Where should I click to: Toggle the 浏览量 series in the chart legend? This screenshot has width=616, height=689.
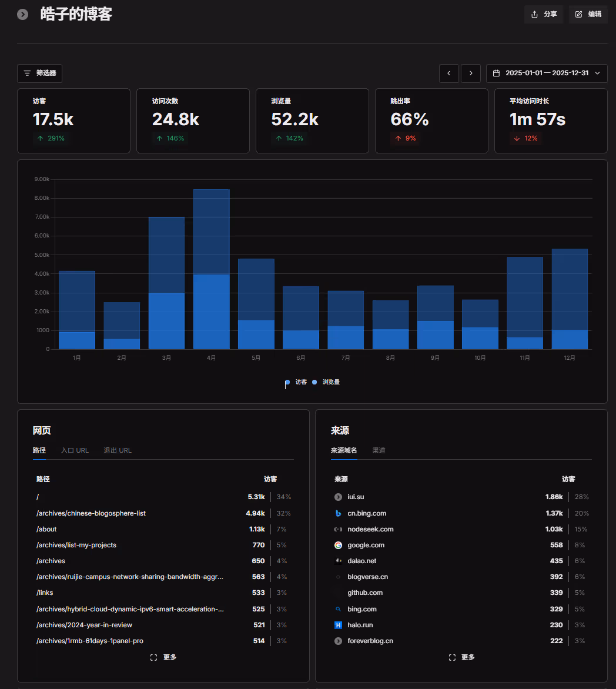326,382
